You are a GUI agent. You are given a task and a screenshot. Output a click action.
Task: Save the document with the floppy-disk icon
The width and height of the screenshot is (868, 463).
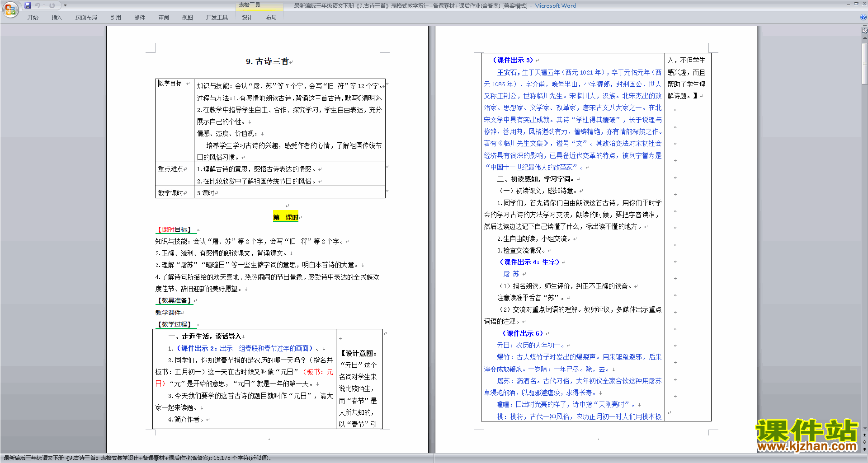pos(28,5)
